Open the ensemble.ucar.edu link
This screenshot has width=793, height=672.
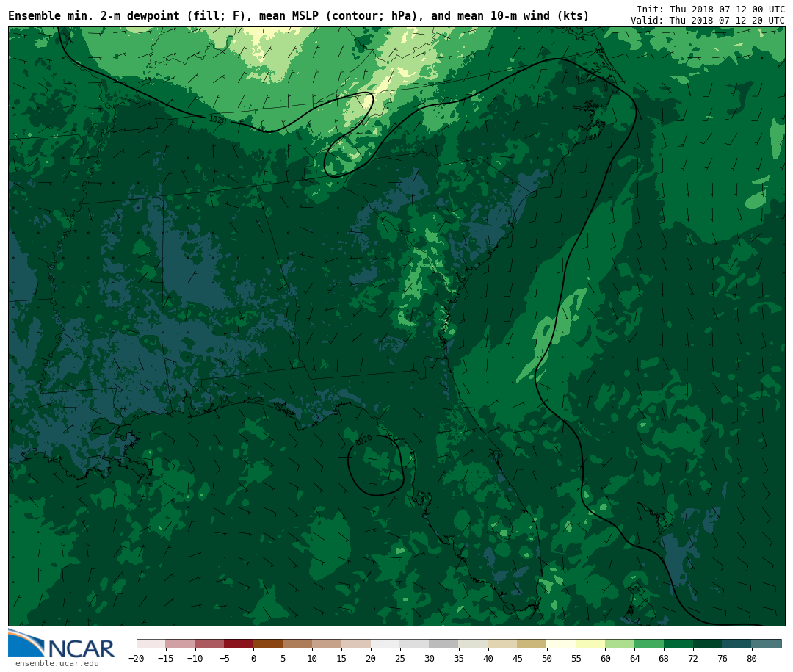point(57,664)
